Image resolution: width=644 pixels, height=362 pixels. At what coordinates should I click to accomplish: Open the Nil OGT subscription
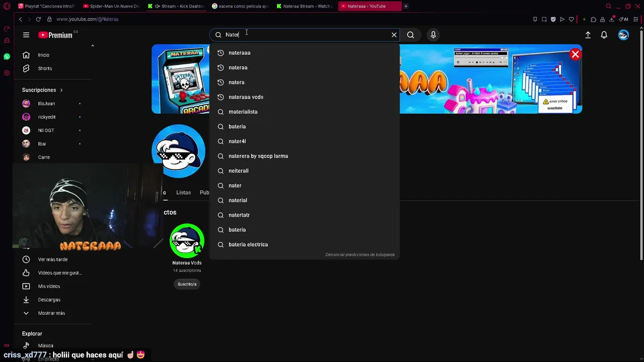[x=52, y=130]
